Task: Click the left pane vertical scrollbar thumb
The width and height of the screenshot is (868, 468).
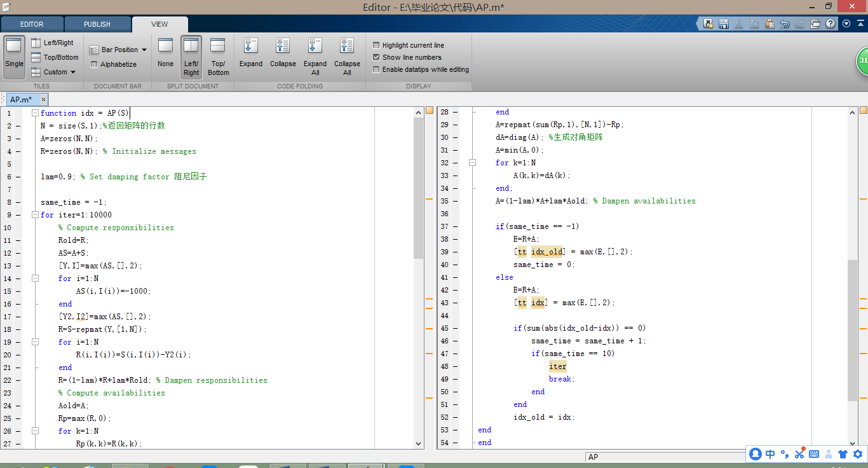Action: [418, 188]
